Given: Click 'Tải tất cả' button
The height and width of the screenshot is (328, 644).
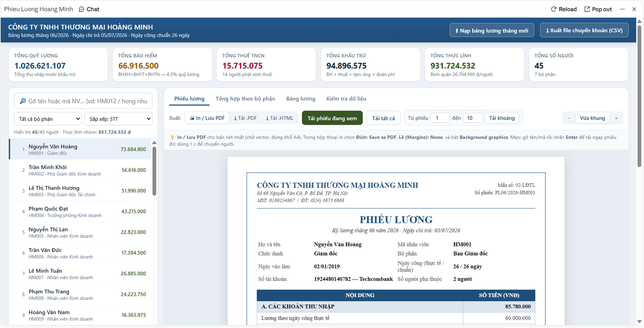Looking at the screenshot, I should (383, 118).
